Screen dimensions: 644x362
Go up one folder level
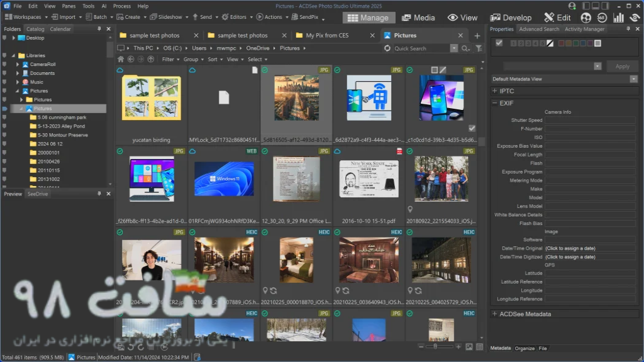[151, 59]
